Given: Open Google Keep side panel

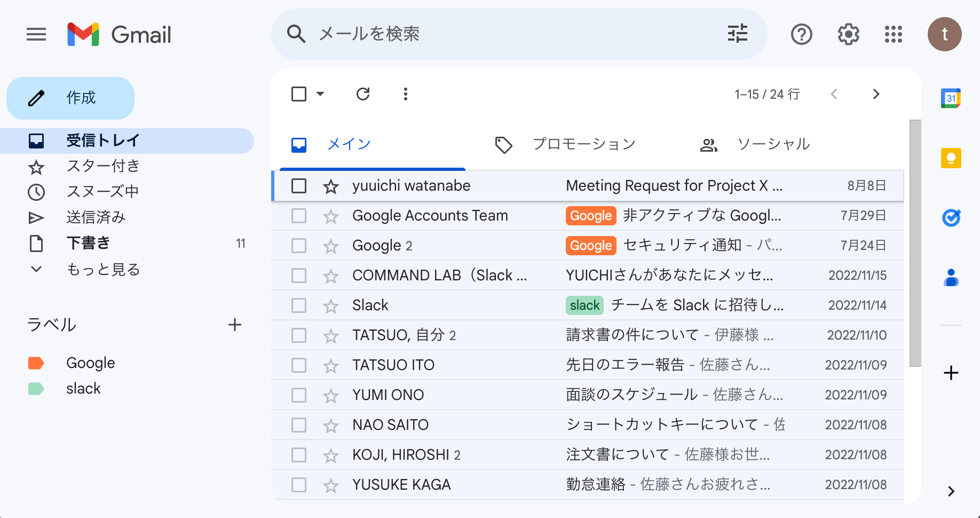Looking at the screenshot, I should coord(951,158).
